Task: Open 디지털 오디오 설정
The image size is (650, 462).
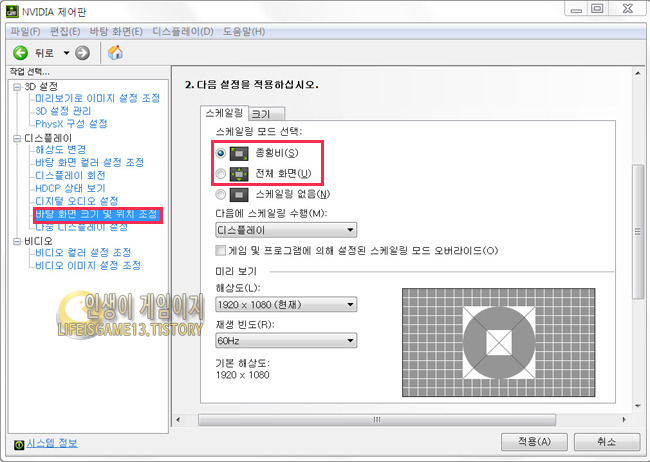Action: (x=77, y=201)
